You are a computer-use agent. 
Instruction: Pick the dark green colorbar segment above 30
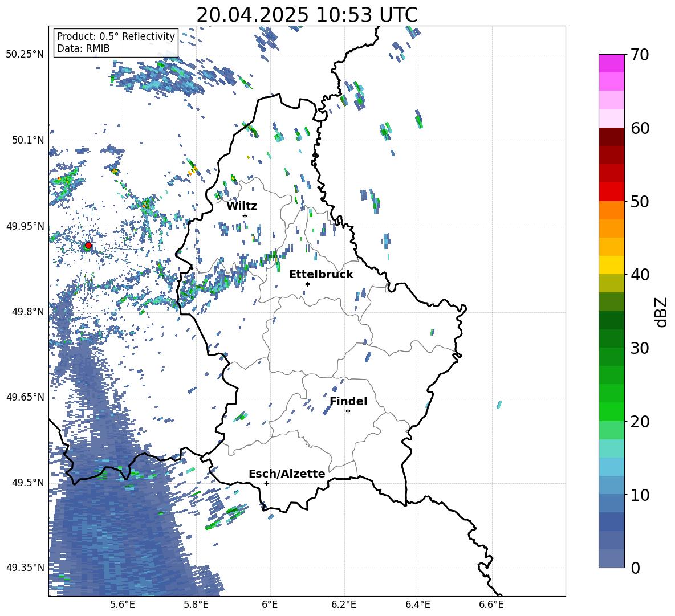pyautogui.click(x=611, y=338)
